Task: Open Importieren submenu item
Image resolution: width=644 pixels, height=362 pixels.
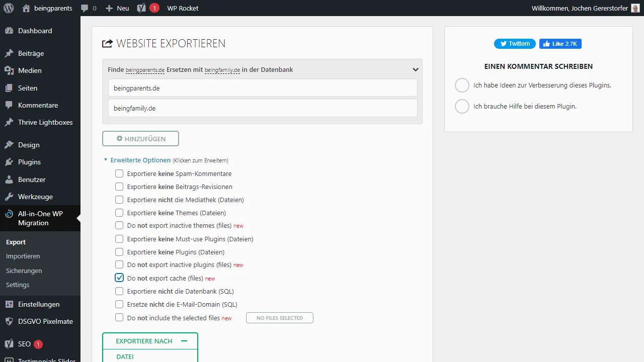Action: (23, 256)
